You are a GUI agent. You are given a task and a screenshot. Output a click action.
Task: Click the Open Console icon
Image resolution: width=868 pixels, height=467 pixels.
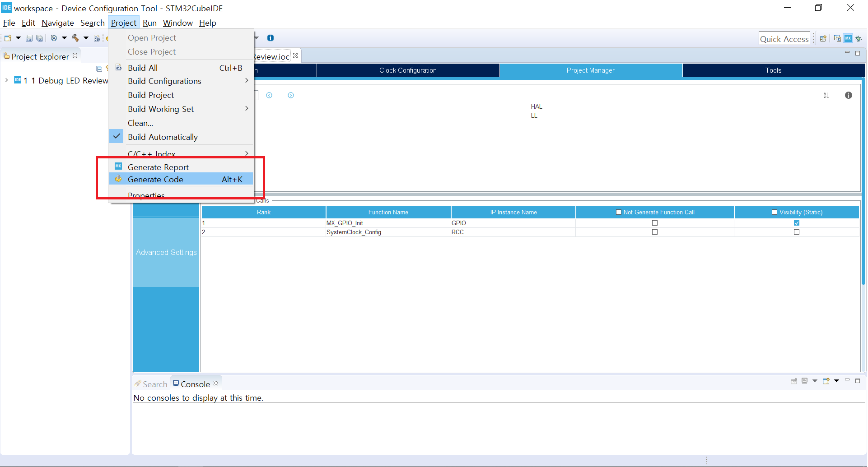pos(826,381)
